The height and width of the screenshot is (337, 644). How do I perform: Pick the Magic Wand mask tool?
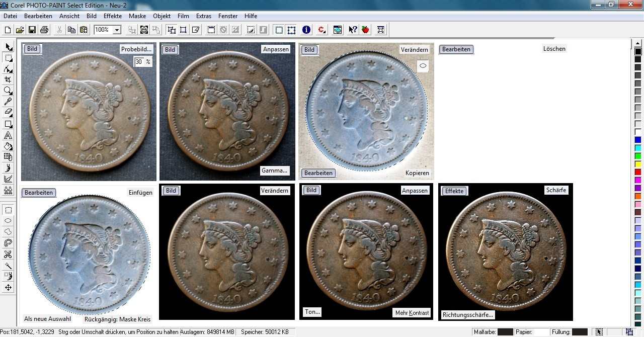[8, 266]
